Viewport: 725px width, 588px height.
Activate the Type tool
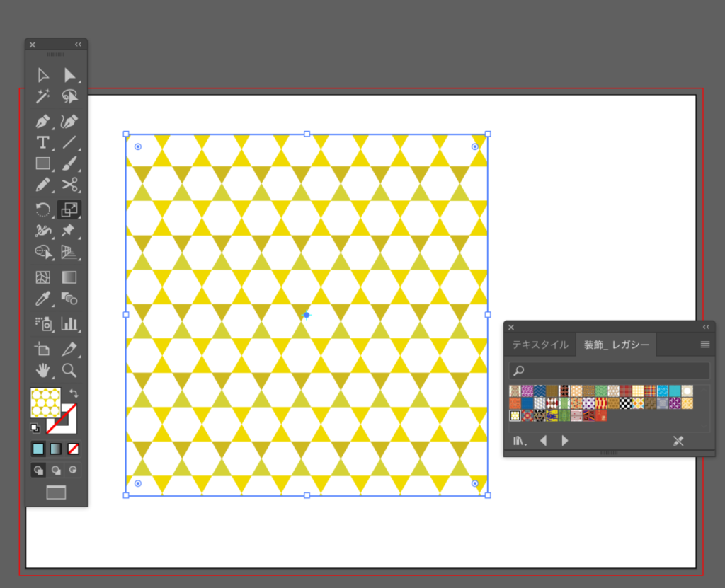click(x=42, y=142)
